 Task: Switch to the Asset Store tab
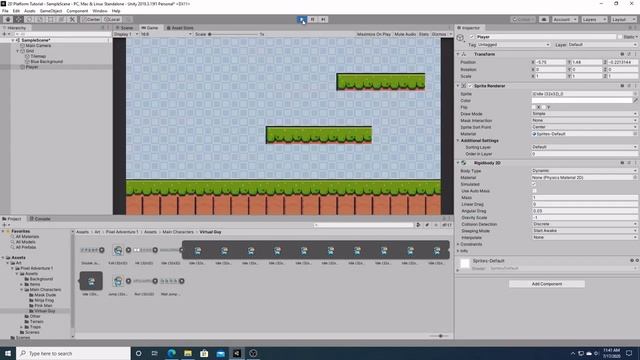tap(180, 28)
